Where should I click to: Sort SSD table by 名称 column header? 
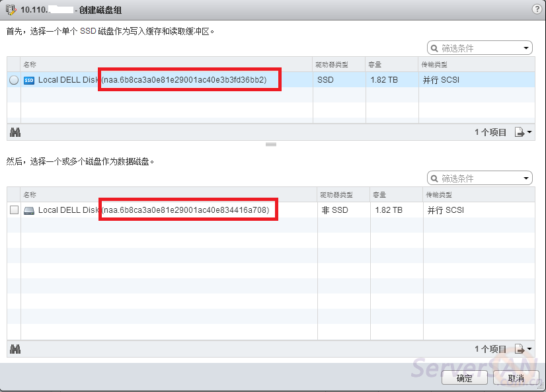point(30,65)
